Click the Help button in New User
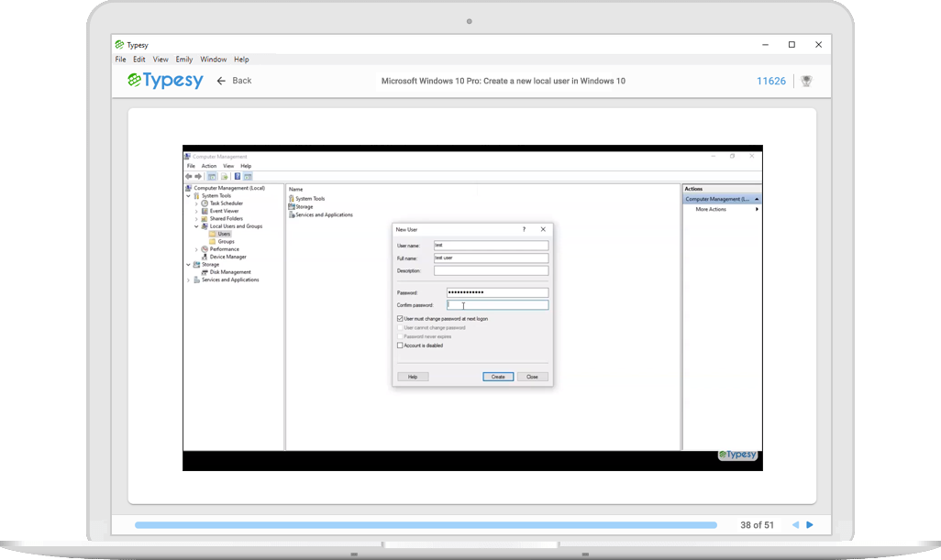This screenshot has width=941, height=560. click(x=413, y=377)
